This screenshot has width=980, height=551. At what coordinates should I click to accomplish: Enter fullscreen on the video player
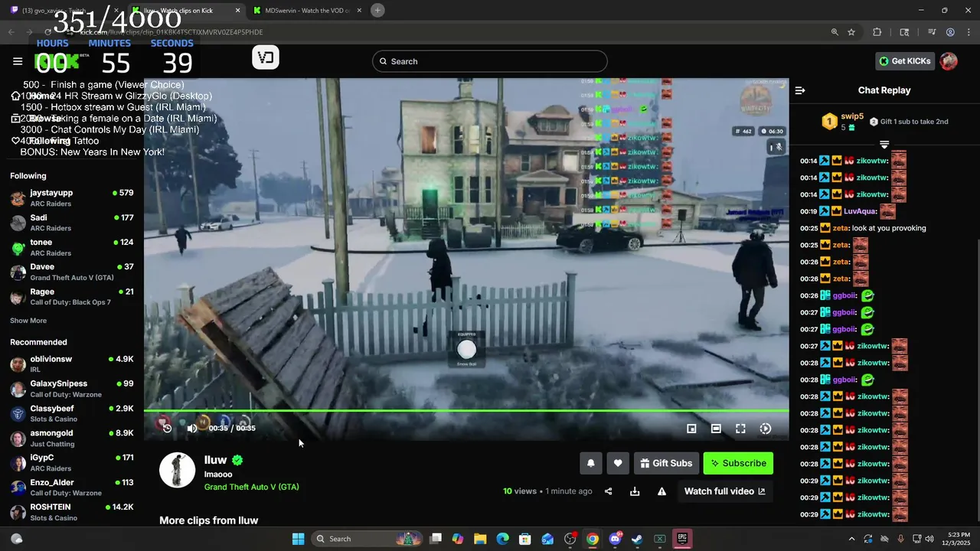[740, 429]
